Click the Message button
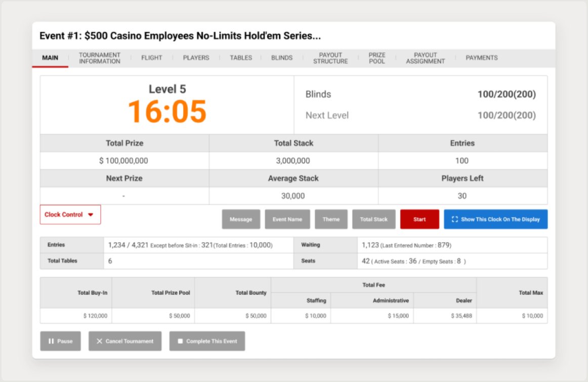The image size is (588, 382). (x=241, y=219)
